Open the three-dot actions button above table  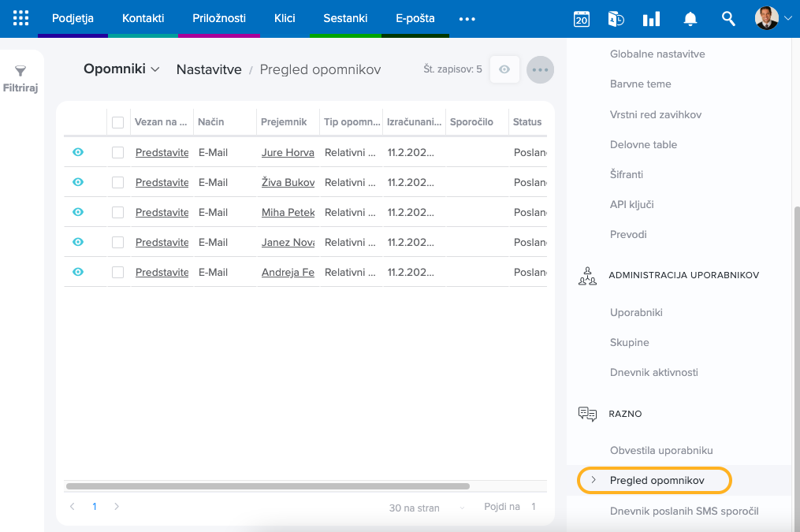(540, 69)
